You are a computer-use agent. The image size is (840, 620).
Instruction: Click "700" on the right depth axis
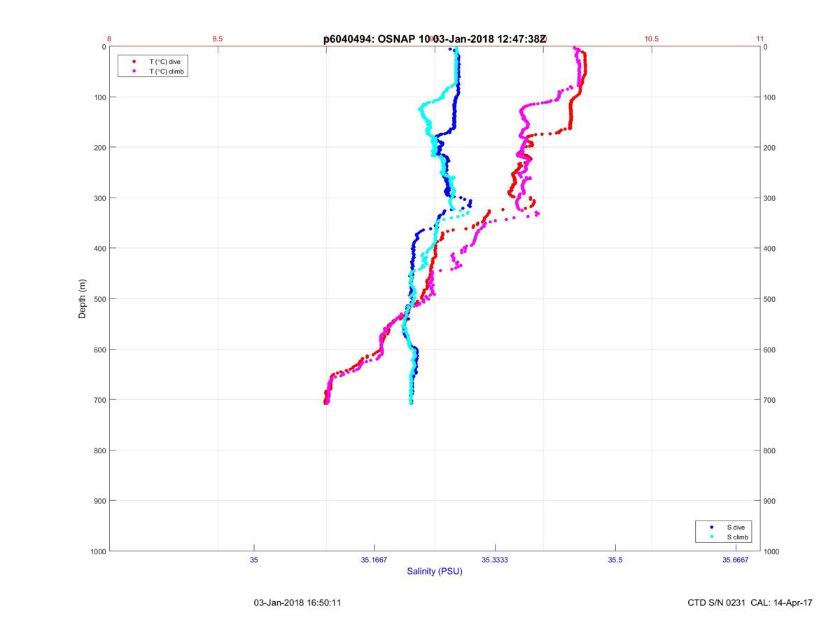[770, 400]
